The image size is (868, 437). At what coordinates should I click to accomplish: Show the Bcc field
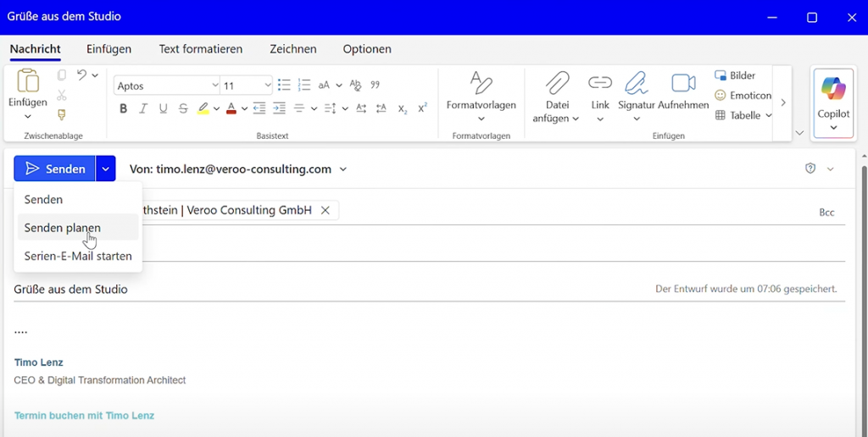coord(826,213)
